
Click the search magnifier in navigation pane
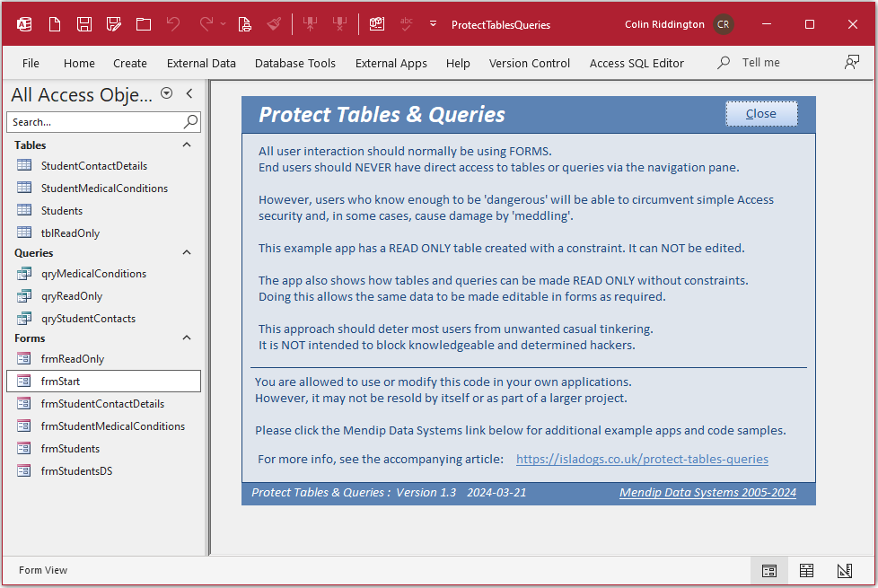[191, 121]
